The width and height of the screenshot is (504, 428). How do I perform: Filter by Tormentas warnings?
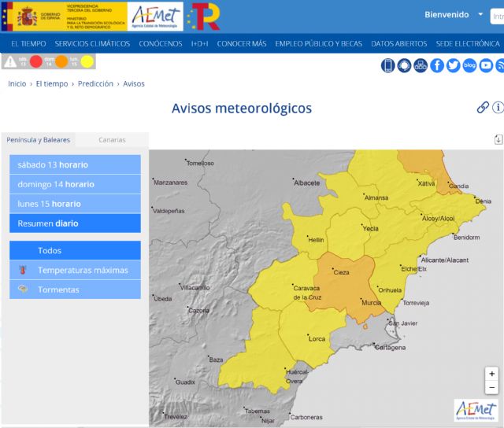[x=75, y=290]
